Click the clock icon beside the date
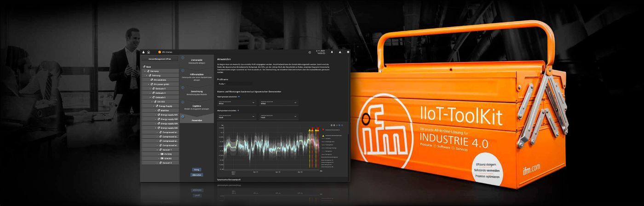 [310, 52]
